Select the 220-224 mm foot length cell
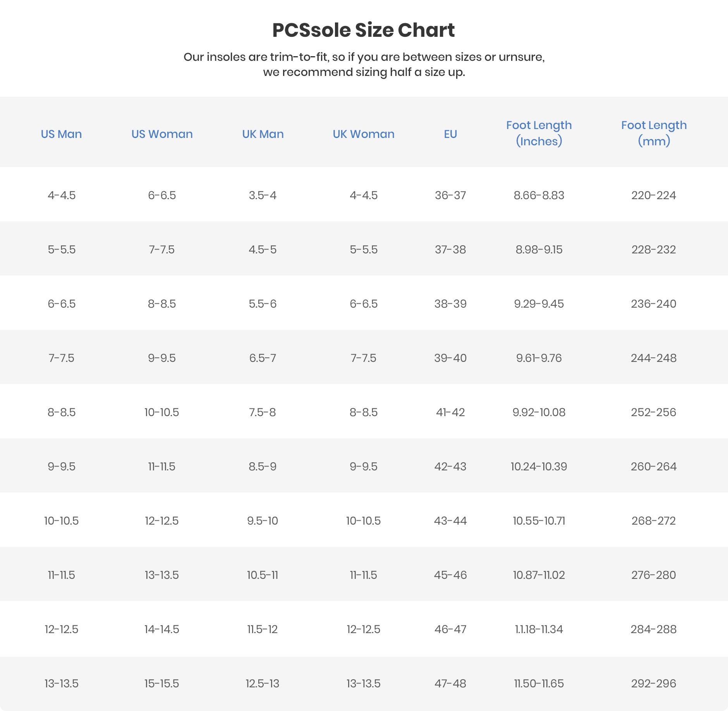The image size is (728, 711). click(x=654, y=195)
